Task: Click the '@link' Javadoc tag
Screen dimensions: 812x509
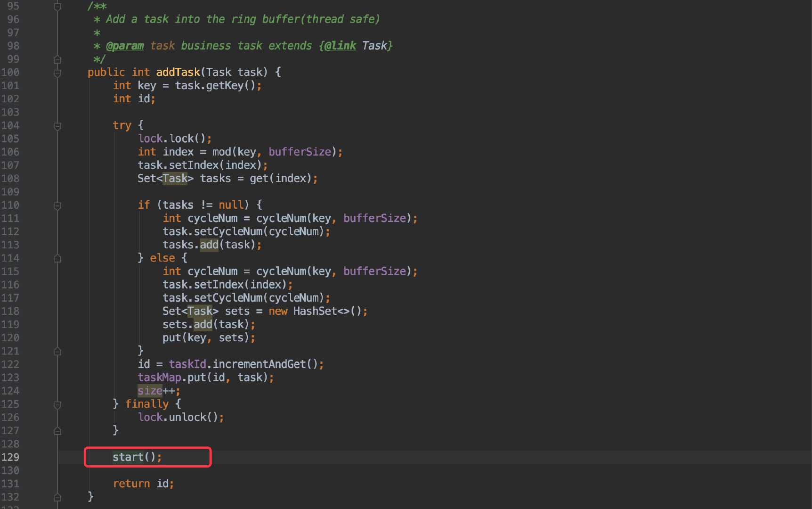Action: tap(340, 46)
